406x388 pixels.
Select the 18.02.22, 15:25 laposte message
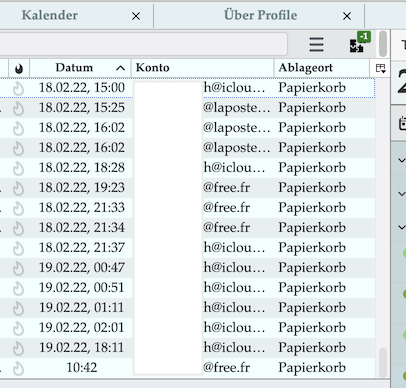click(x=187, y=108)
